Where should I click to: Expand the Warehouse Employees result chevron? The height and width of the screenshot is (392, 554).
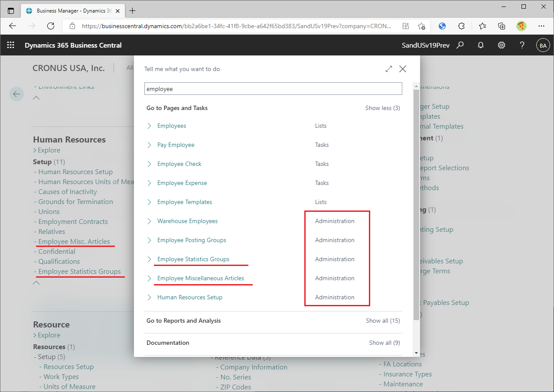(x=149, y=221)
